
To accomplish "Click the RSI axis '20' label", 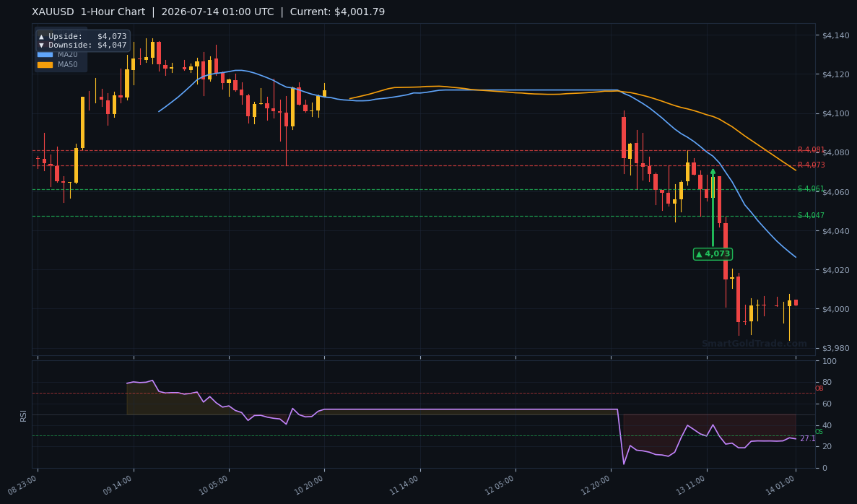I will [827, 447].
